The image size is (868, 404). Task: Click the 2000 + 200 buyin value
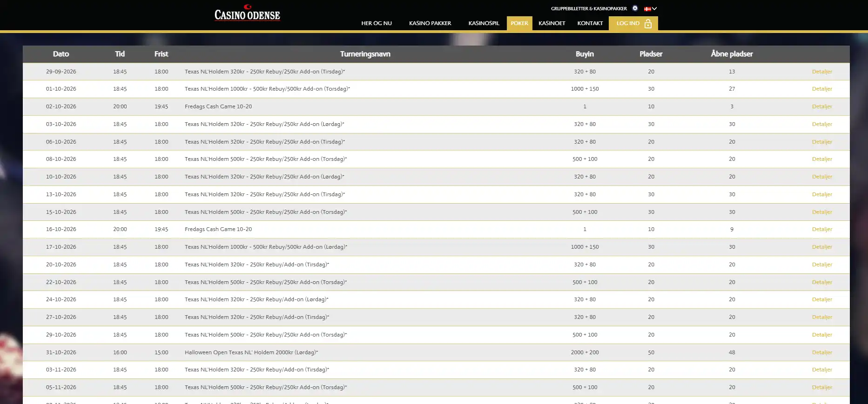click(585, 352)
